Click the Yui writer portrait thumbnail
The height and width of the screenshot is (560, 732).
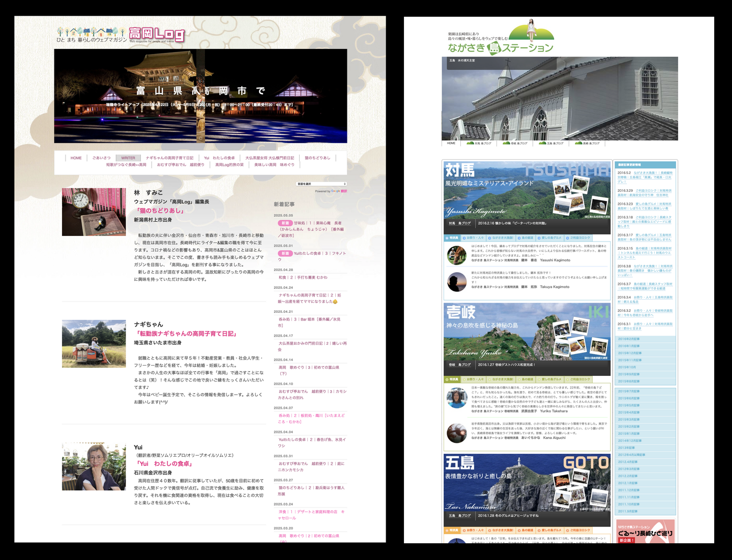[x=94, y=466]
